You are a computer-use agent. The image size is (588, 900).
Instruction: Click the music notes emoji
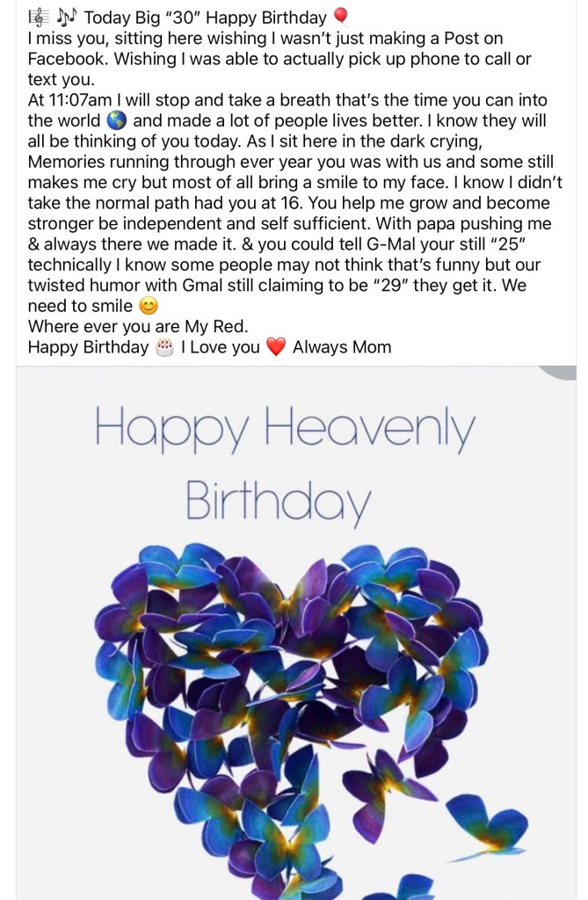[66, 16]
